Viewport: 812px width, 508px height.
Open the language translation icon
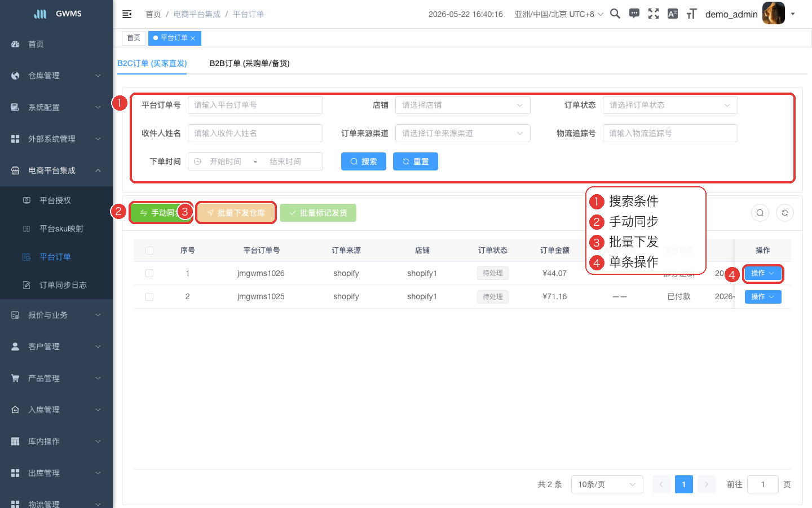coord(673,14)
